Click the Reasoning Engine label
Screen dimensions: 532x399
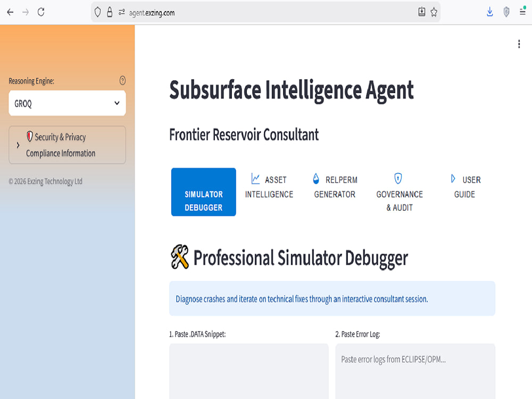coord(31,81)
